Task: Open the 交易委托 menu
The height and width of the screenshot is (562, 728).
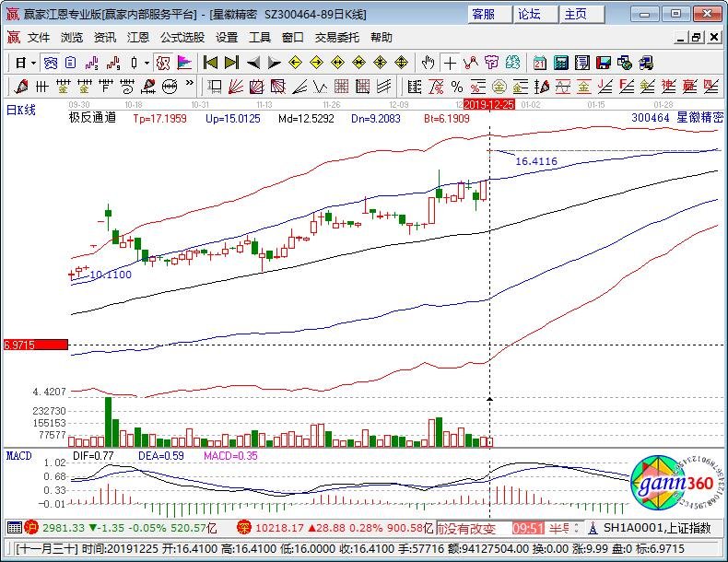Action: (337, 38)
